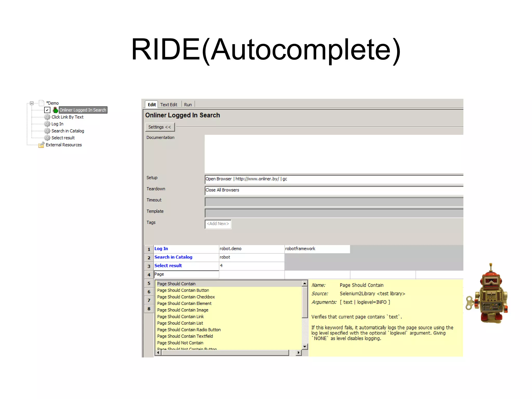The image size is (532, 399).
Task: Click the Demo file icon in tree
Action: [42, 103]
